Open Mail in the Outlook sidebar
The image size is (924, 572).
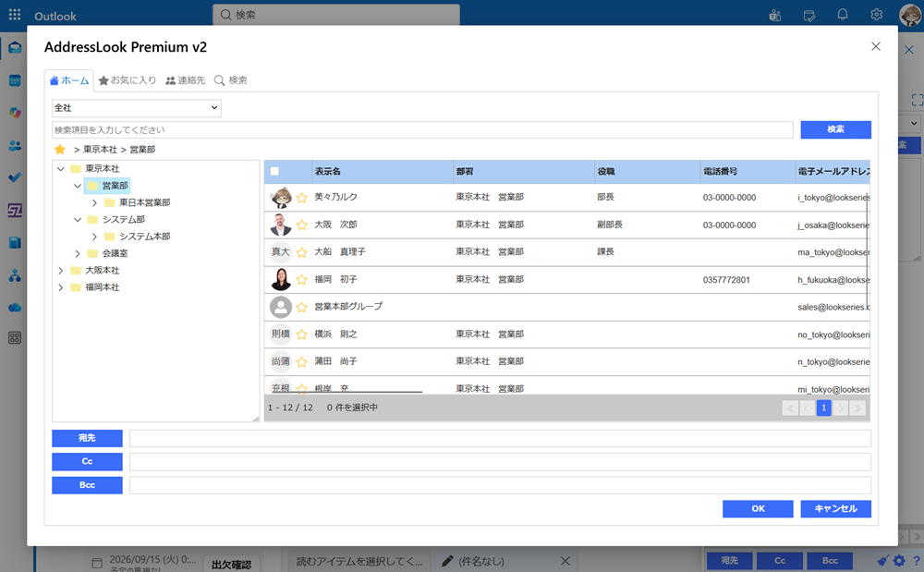coord(15,48)
